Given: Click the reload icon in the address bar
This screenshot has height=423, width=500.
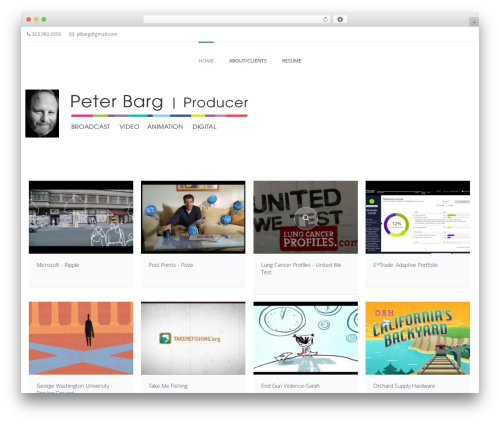Looking at the screenshot, I should pyautogui.click(x=325, y=20).
